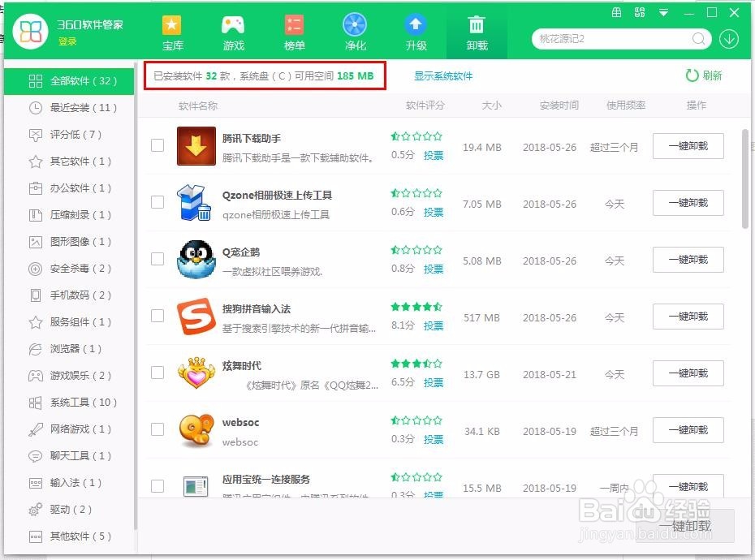Select 网络游戏 (1) category
Image resolution: width=755 pixels, height=560 pixels.
click(x=69, y=429)
